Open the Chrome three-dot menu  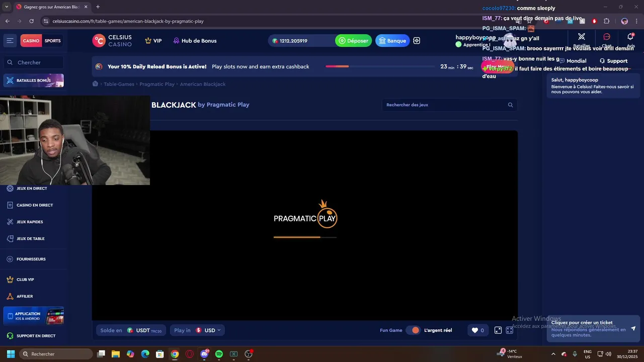pos(636,21)
